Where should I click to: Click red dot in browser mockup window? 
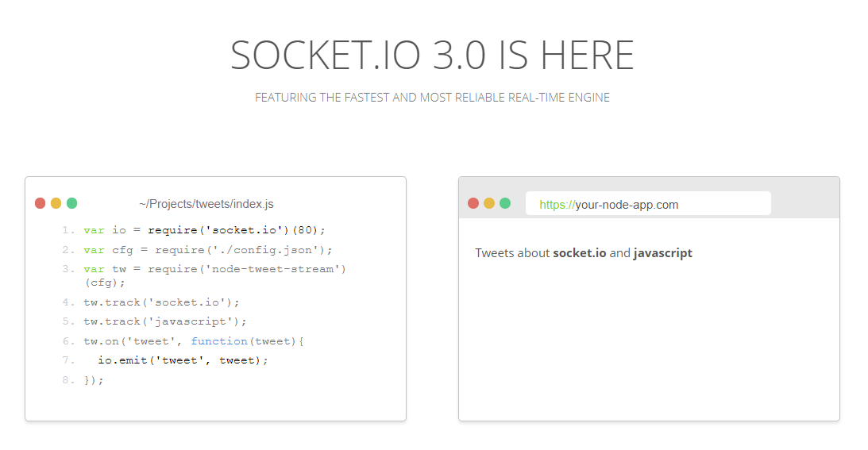[473, 203]
